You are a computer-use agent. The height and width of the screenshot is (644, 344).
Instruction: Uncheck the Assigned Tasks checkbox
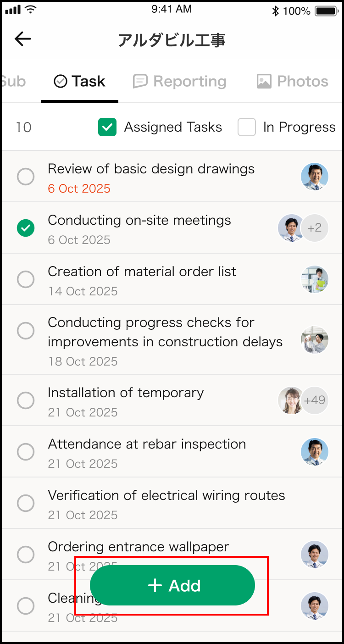[107, 128]
